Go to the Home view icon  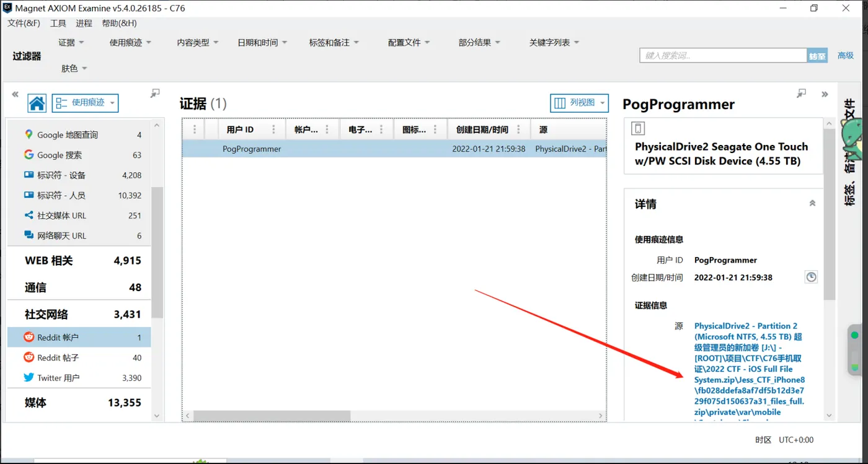click(x=37, y=103)
